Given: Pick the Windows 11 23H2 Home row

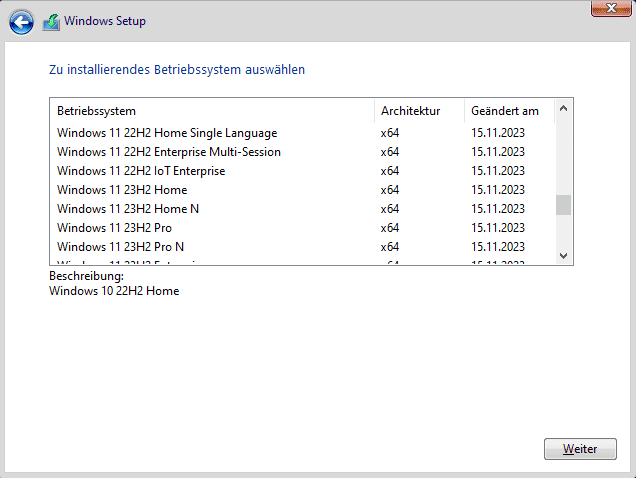Looking at the screenshot, I should (x=302, y=190).
